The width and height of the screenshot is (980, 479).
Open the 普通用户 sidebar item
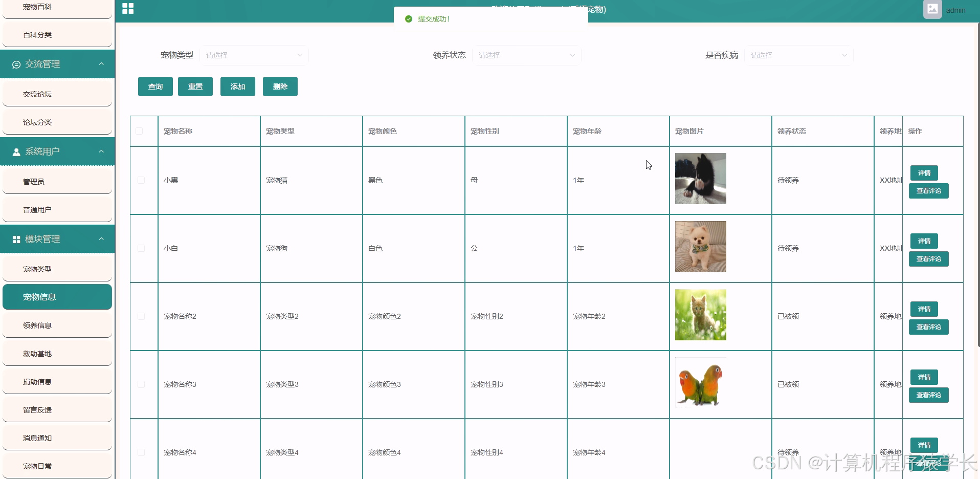click(57, 210)
